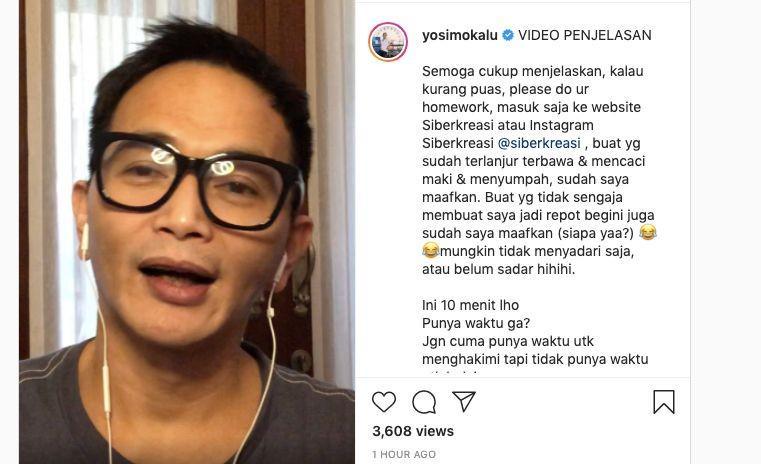Select the line Ini 10 menit lho
Viewport: 761px width, 464px height.
pyautogui.click(x=470, y=305)
